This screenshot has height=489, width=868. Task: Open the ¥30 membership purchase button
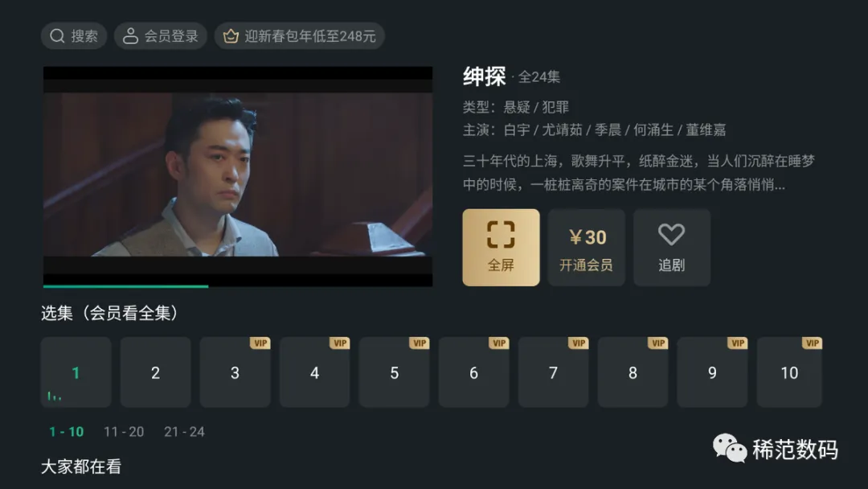click(586, 248)
